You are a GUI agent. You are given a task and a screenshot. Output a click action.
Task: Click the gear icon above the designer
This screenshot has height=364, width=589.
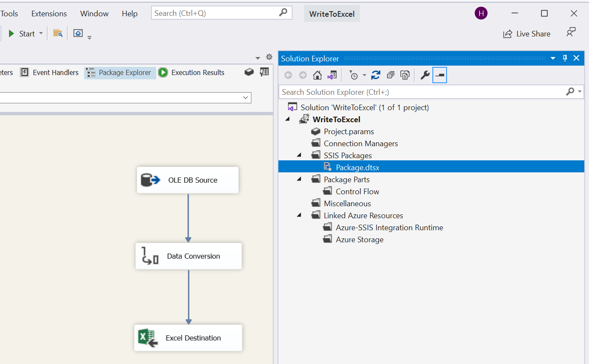(x=269, y=57)
